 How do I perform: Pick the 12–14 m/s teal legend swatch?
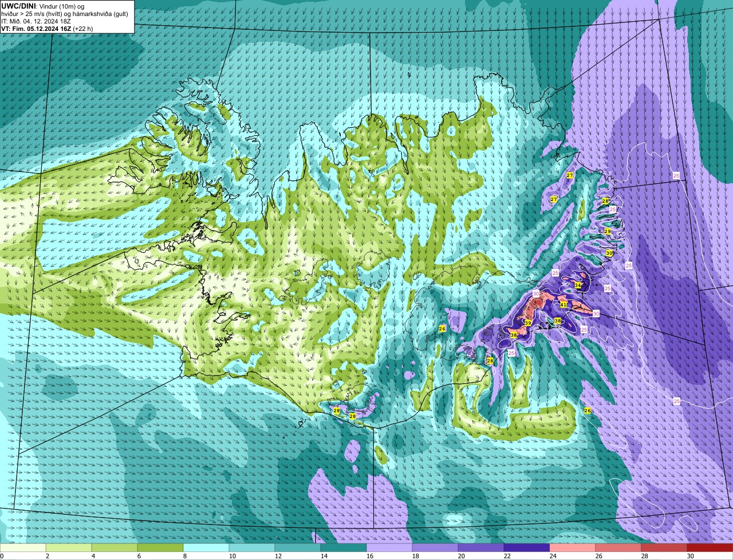tap(298, 547)
